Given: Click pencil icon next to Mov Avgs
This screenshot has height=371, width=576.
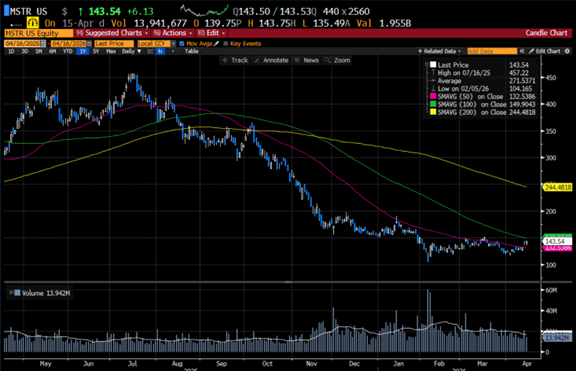Looking at the screenshot, I should tap(216, 43).
